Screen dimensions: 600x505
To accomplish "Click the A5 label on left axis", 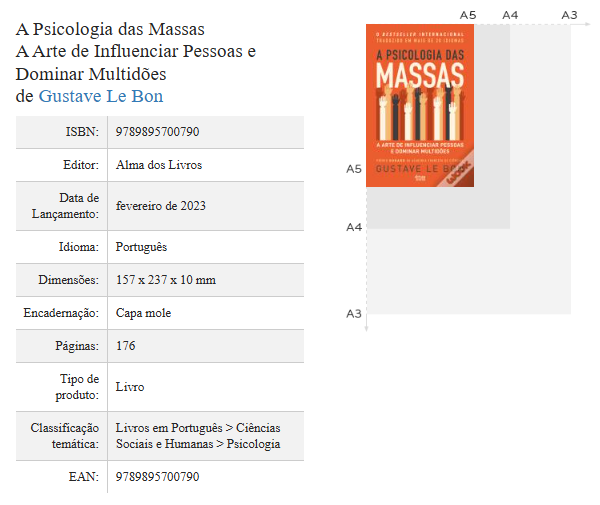I will pyautogui.click(x=354, y=169).
